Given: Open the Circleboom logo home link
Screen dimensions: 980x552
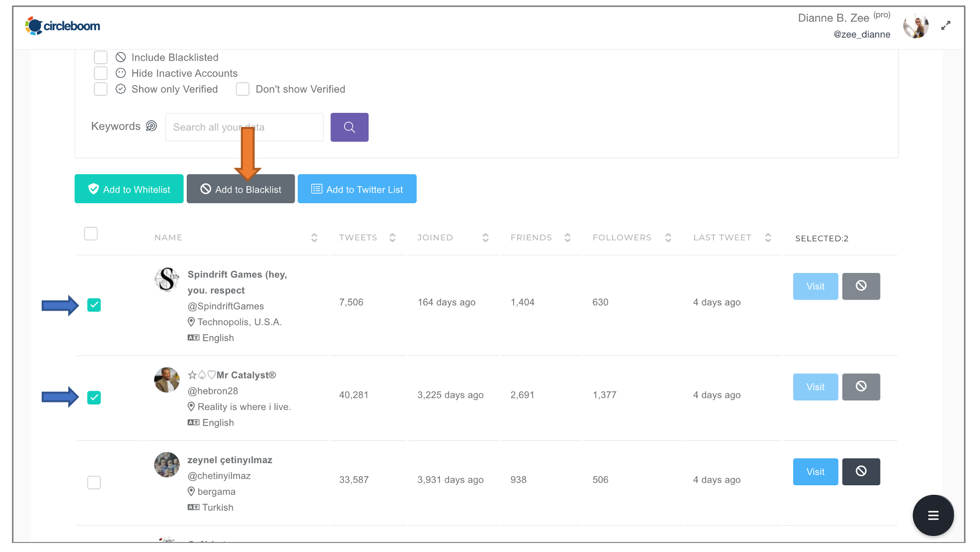Looking at the screenshot, I should 63,26.
